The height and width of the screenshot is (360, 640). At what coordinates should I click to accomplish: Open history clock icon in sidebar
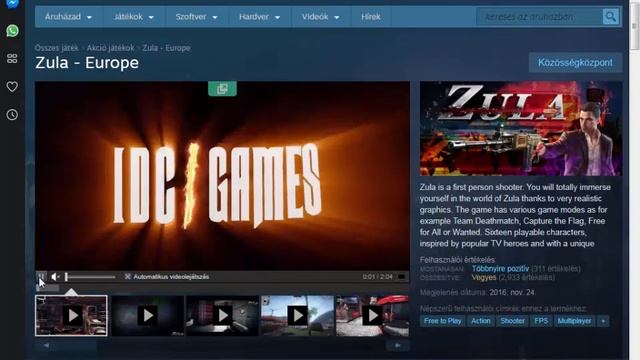pyautogui.click(x=12, y=115)
